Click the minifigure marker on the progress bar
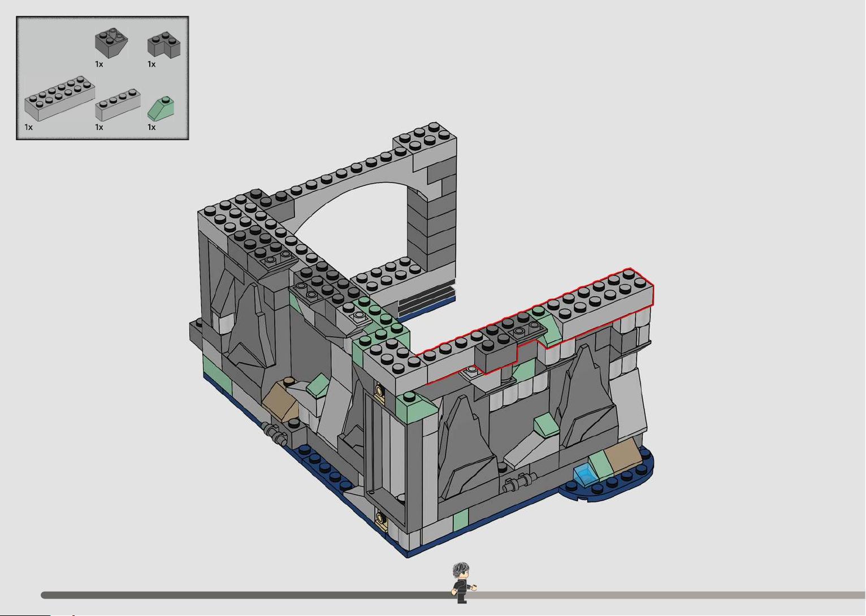The width and height of the screenshot is (866, 616). (462, 583)
